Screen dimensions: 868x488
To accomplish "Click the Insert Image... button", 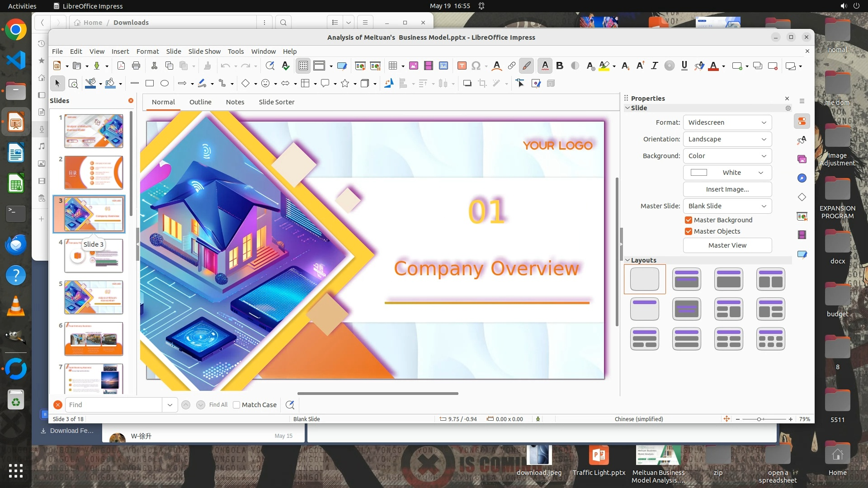I will (727, 189).
